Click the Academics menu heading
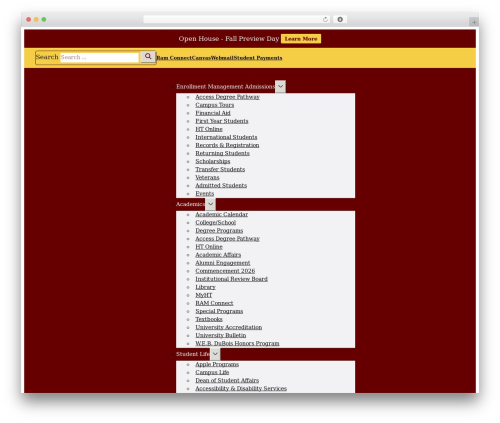The image size is (500, 423). [191, 204]
